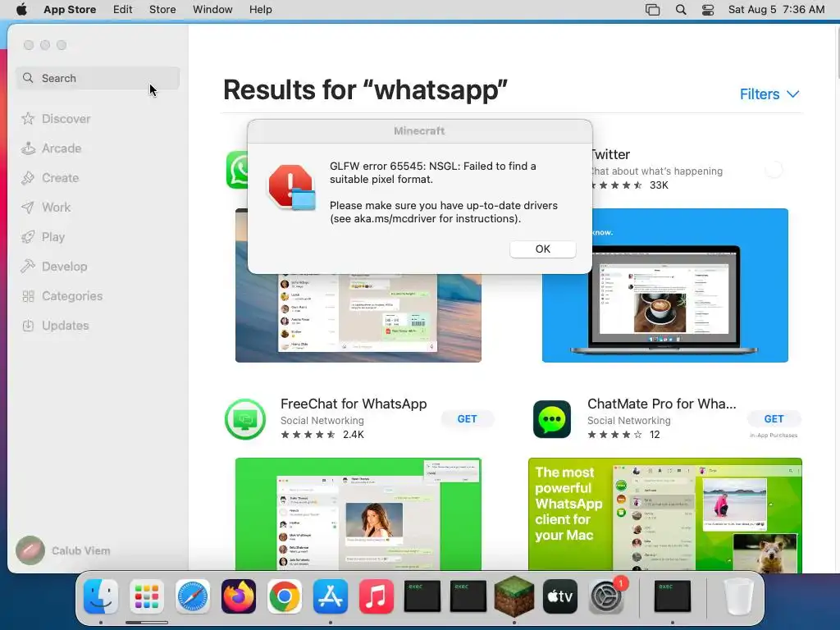The height and width of the screenshot is (630, 840).
Task: Open Launchpad from the Dock
Action: pos(147,596)
